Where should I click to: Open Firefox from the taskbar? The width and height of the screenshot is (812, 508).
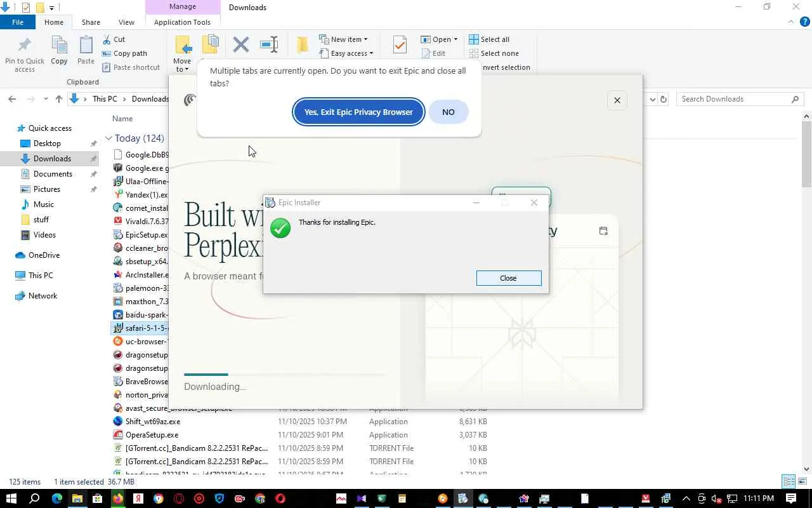(x=118, y=498)
